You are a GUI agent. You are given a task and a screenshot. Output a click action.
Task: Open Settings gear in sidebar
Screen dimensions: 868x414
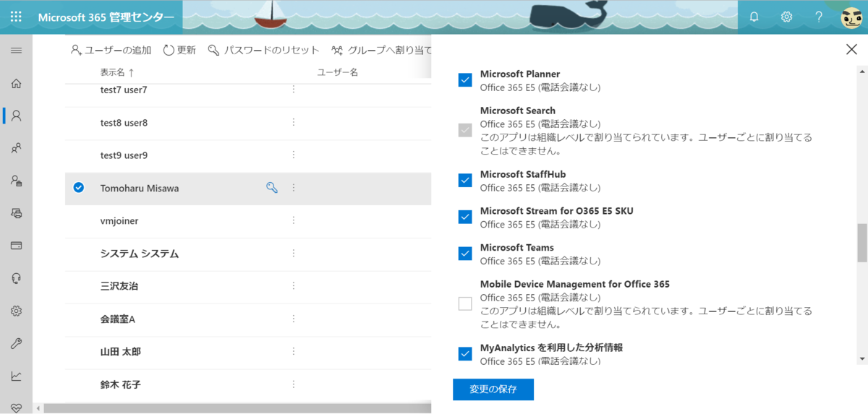(16, 311)
